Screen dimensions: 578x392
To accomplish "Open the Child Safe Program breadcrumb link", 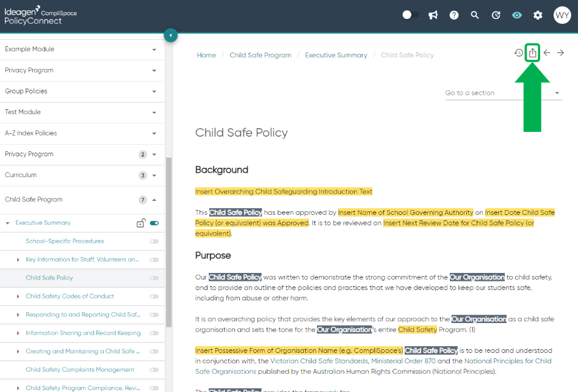I will 261,54.
